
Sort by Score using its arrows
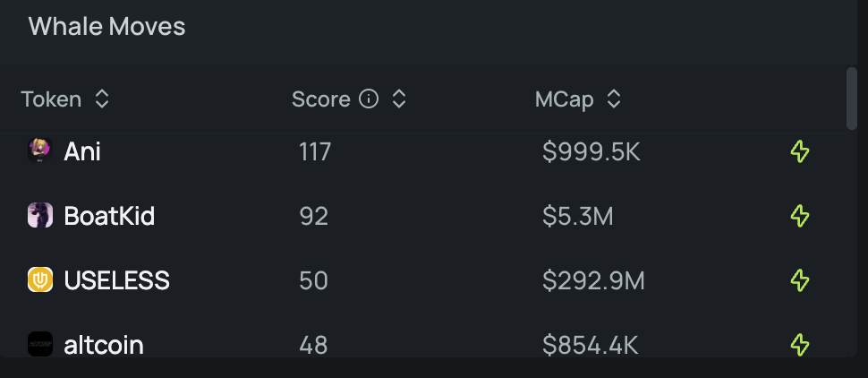pos(399,99)
